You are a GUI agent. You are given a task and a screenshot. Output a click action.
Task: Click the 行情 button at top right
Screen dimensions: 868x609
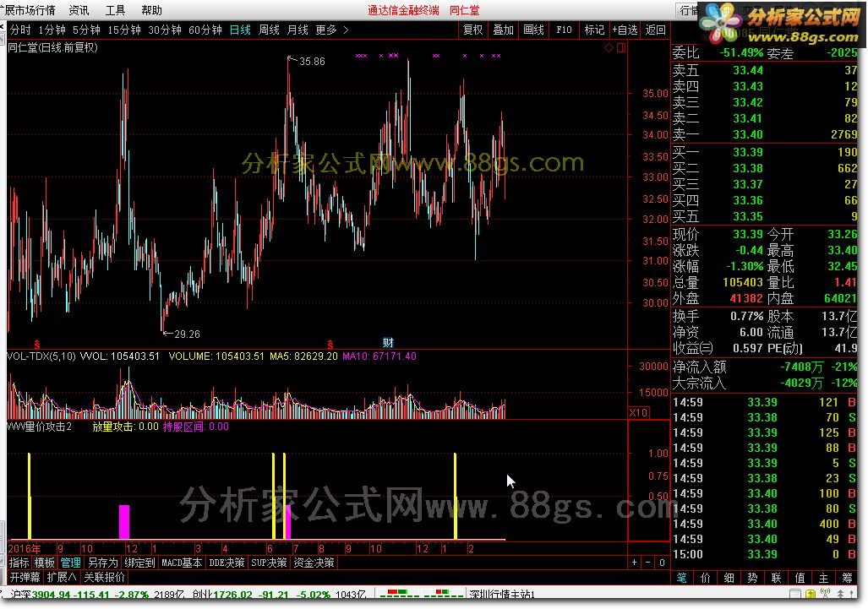[x=689, y=10]
